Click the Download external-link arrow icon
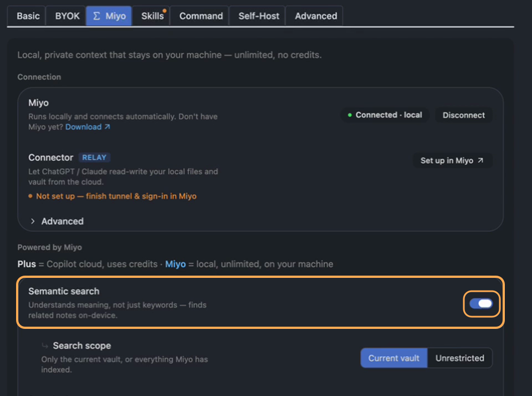Viewport: 532px width, 396px height. [107, 126]
